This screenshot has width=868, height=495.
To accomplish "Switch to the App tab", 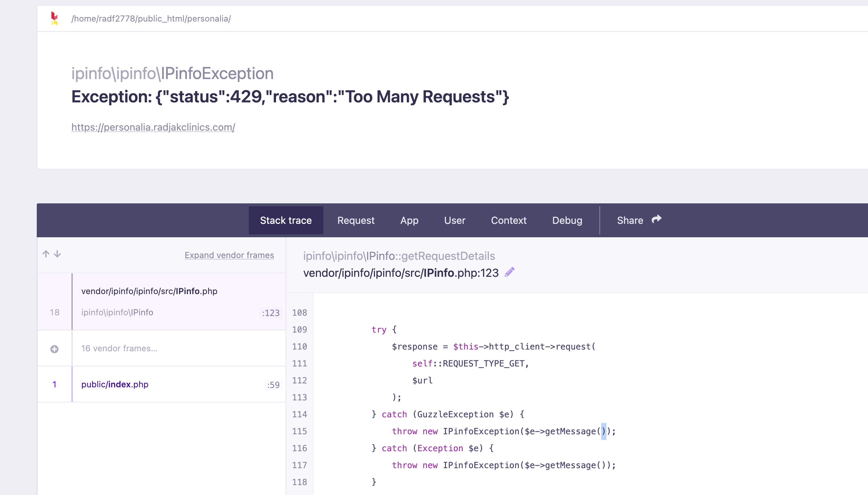I will tap(409, 220).
